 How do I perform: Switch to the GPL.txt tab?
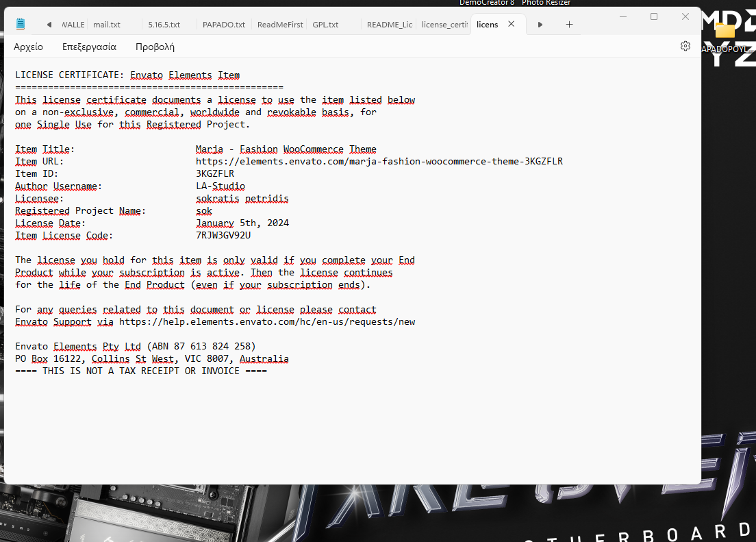click(325, 25)
